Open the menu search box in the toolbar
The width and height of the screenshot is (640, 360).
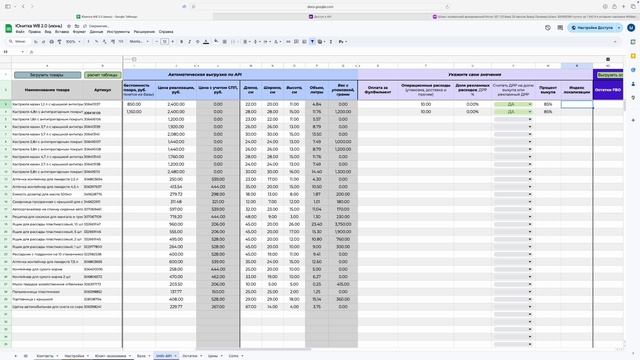click(18, 42)
